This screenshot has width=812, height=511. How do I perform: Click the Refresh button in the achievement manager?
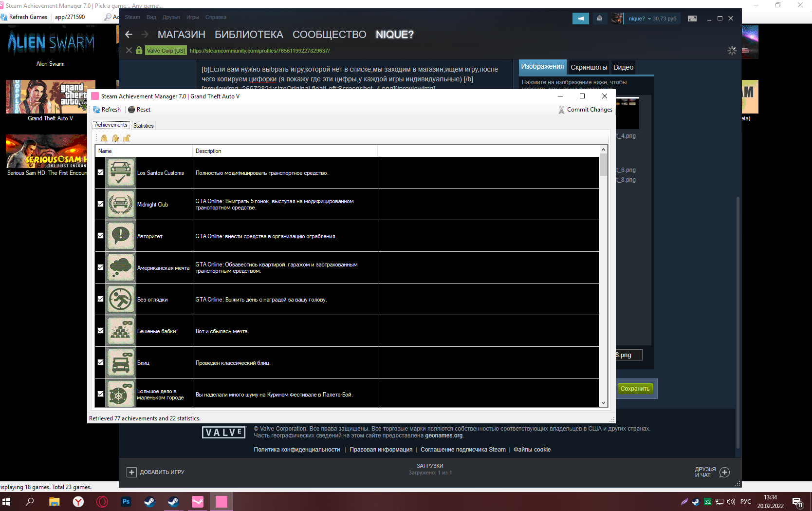click(x=107, y=110)
